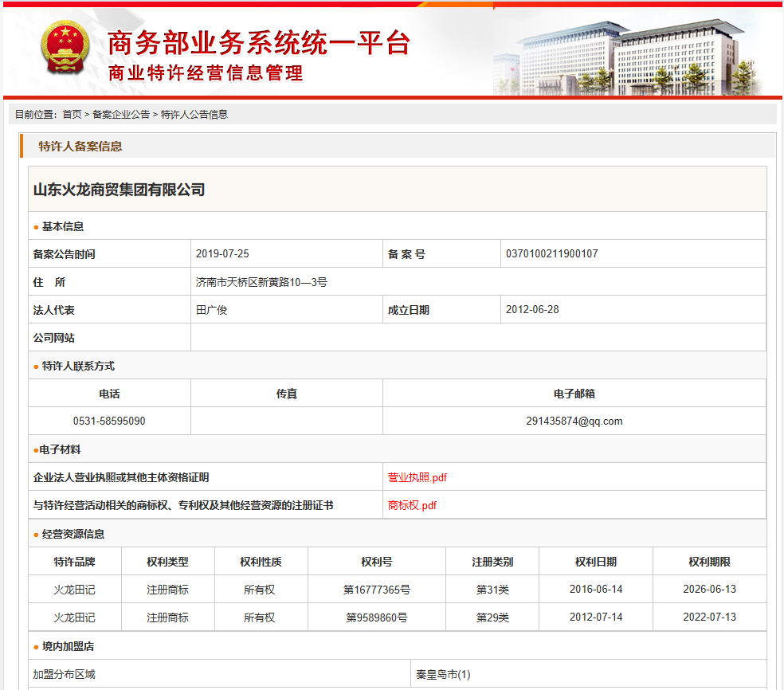This screenshot has height=690, width=784.
Task: Click the 法人代表 field label
Action: [x=54, y=310]
